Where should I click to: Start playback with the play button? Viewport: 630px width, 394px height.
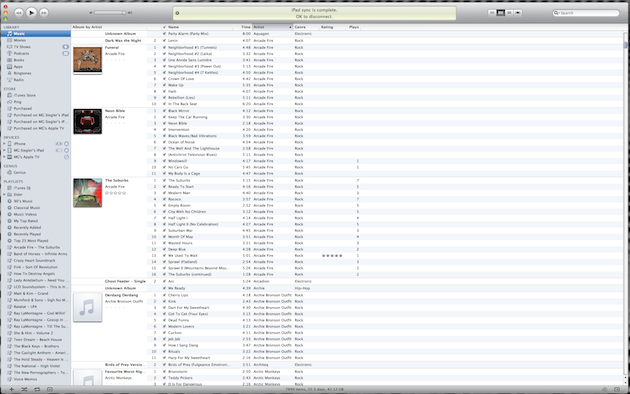[31, 13]
